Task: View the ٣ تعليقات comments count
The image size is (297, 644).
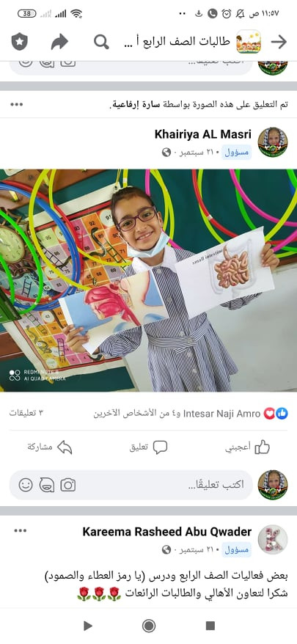Action: coord(26,413)
